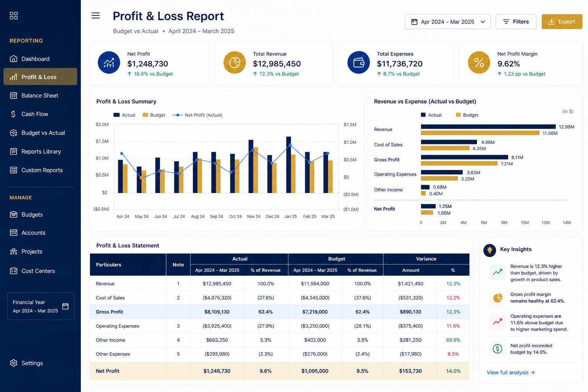Click the Other Expenses row label
The height and width of the screenshot is (392, 588).
pos(113,354)
